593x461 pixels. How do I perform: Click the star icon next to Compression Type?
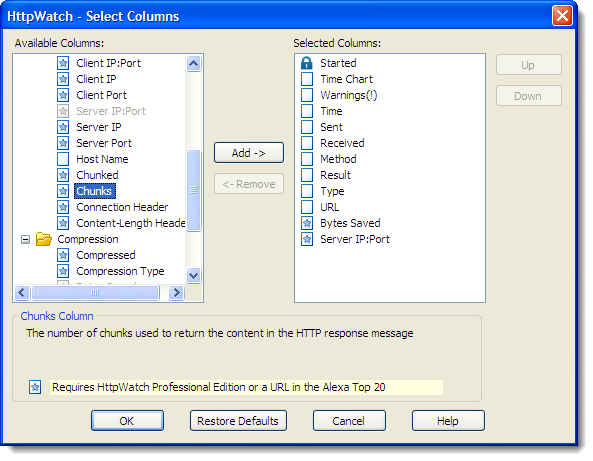[x=63, y=271]
